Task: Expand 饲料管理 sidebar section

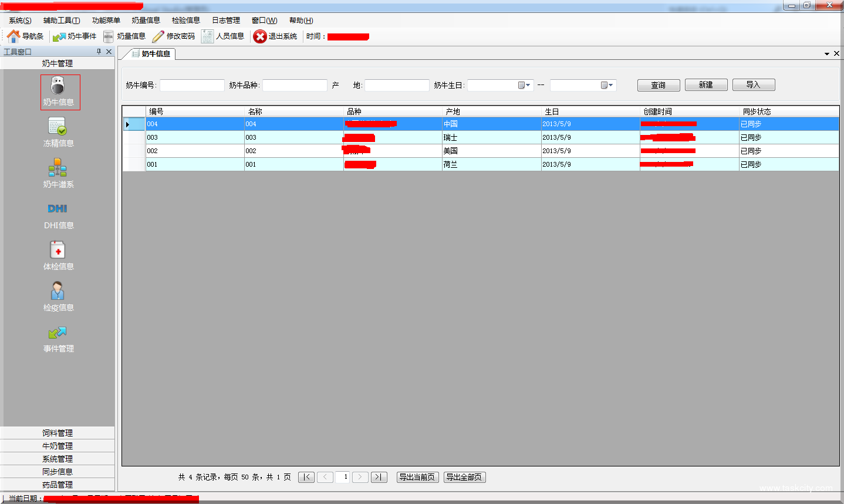Action: (58, 433)
